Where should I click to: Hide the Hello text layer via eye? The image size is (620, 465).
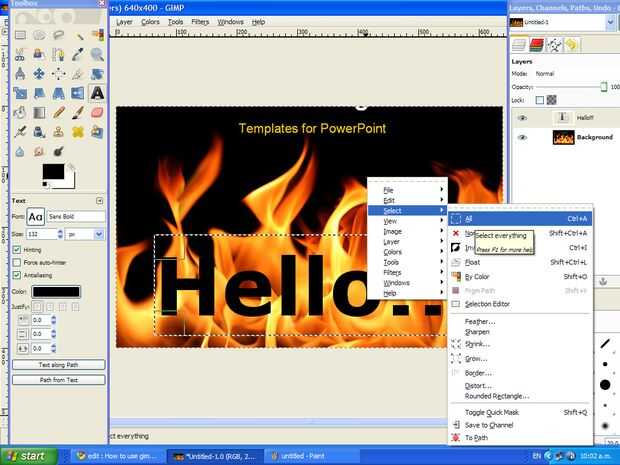pyautogui.click(x=522, y=118)
